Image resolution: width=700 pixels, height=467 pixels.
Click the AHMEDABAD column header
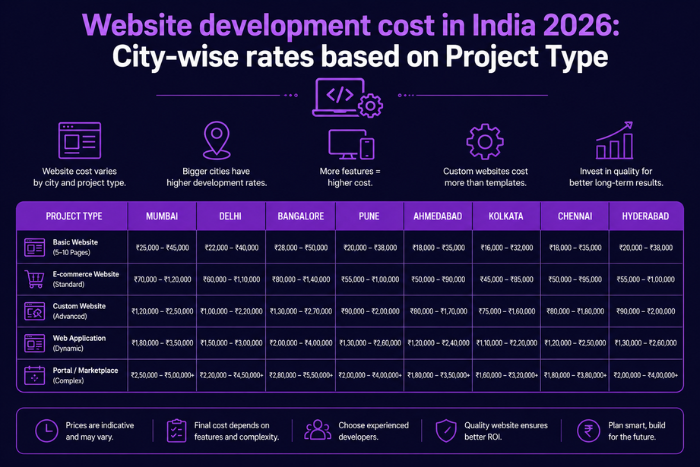tap(438, 216)
